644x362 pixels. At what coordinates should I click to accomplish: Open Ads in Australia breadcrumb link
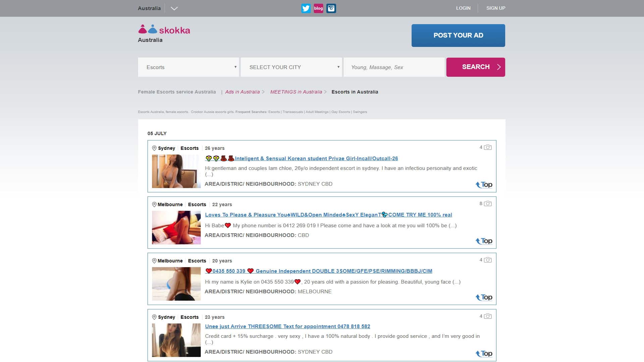pos(242,92)
